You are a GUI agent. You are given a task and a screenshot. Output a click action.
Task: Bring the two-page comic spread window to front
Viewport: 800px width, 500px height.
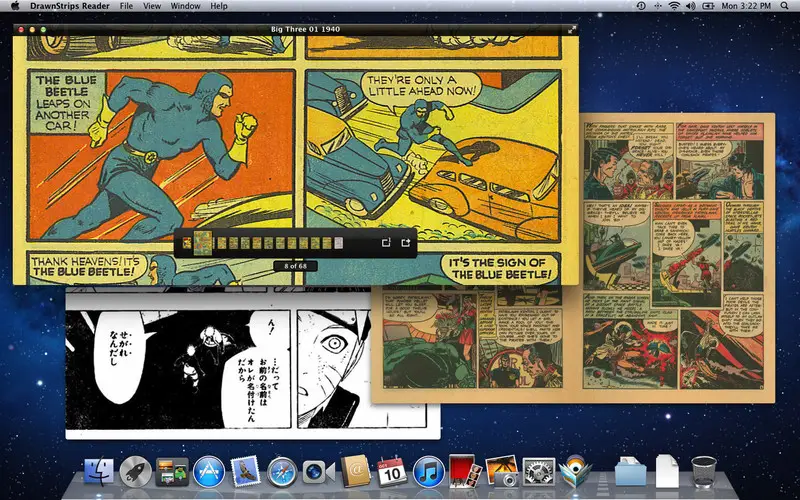pyautogui.click(x=674, y=258)
